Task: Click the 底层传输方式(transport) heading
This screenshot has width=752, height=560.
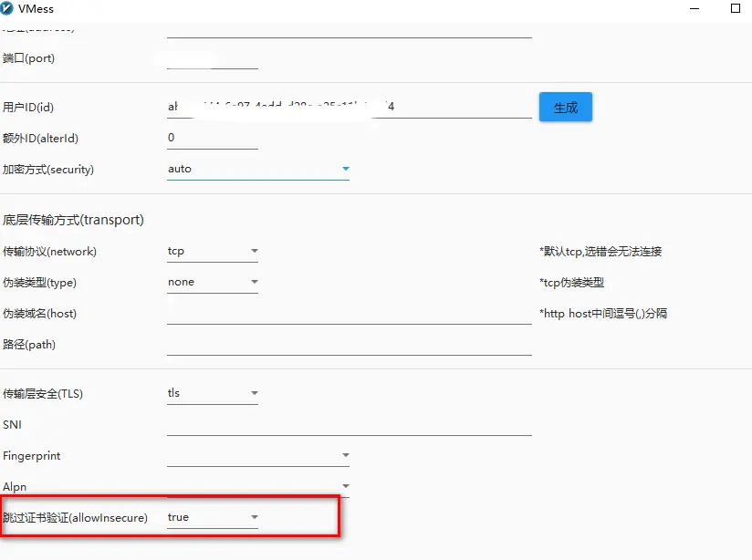Action: tap(73, 220)
